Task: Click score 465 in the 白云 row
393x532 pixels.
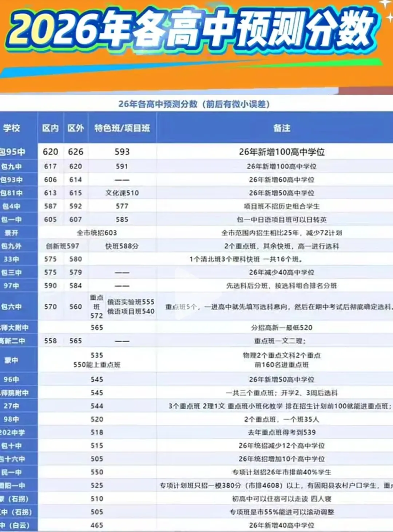Action: [97, 525]
